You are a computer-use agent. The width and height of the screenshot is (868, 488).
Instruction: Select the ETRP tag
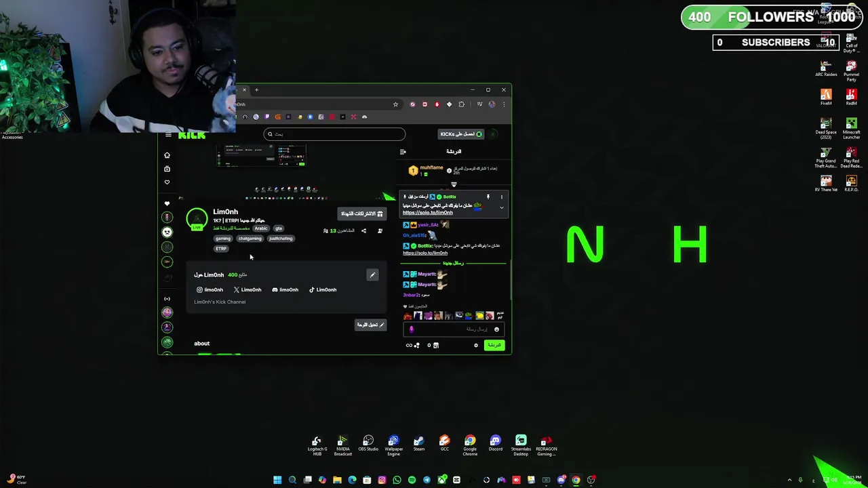(221, 249)
